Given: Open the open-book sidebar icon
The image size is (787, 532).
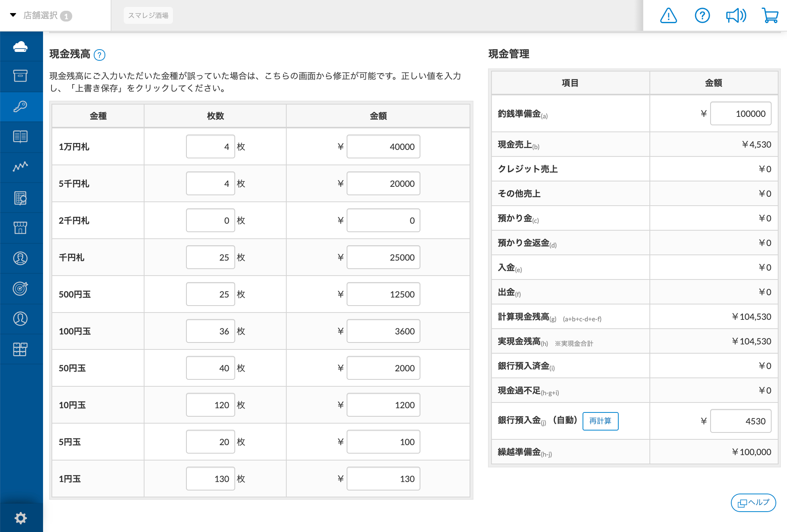Looking at the screenshot, I should click(x=20, y=136).
